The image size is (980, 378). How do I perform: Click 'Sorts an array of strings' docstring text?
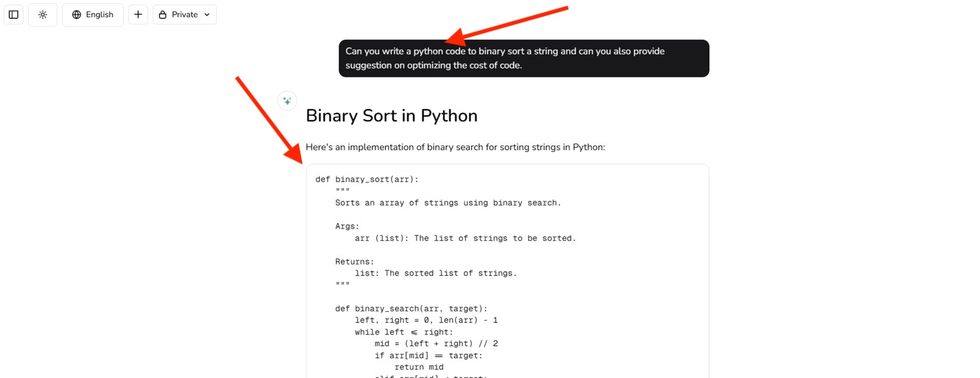point(448,203)
